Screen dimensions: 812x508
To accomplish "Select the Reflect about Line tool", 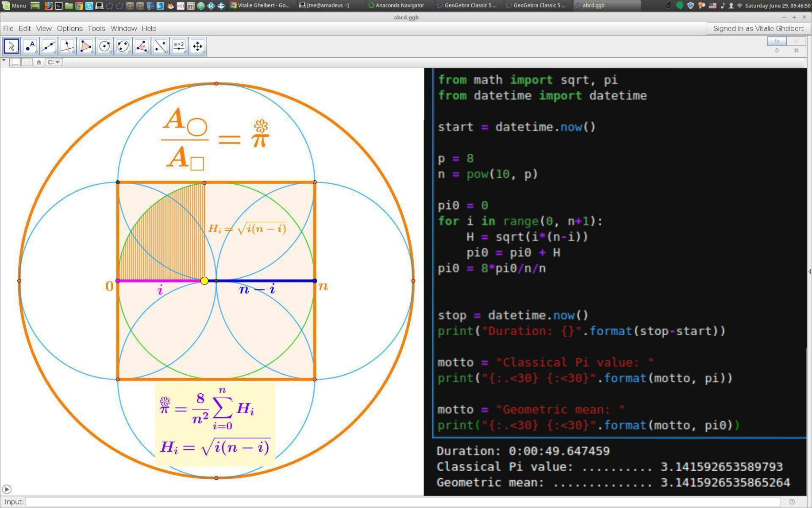I will pos(160,46).
